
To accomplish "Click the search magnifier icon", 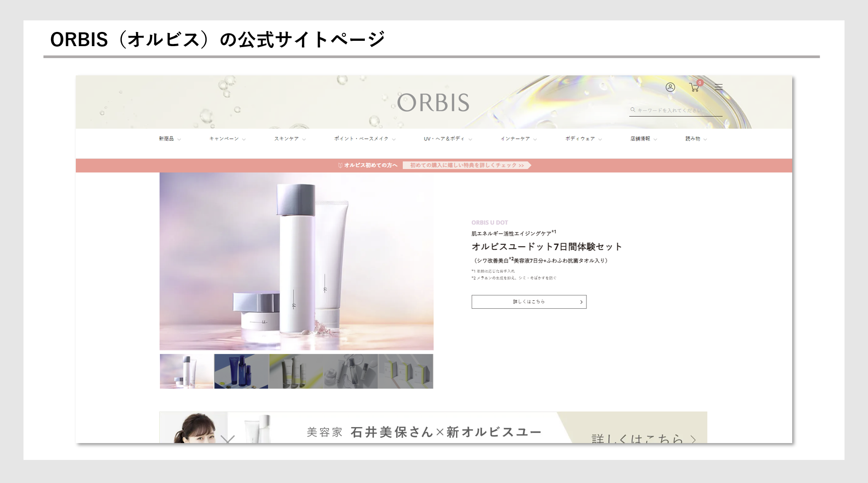I will pyautogui.click(x=633, y=110).
